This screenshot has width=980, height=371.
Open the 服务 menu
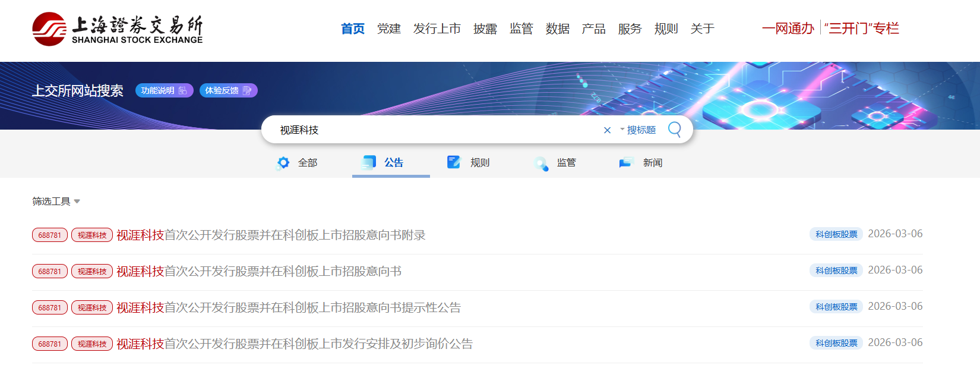[630, 29]
